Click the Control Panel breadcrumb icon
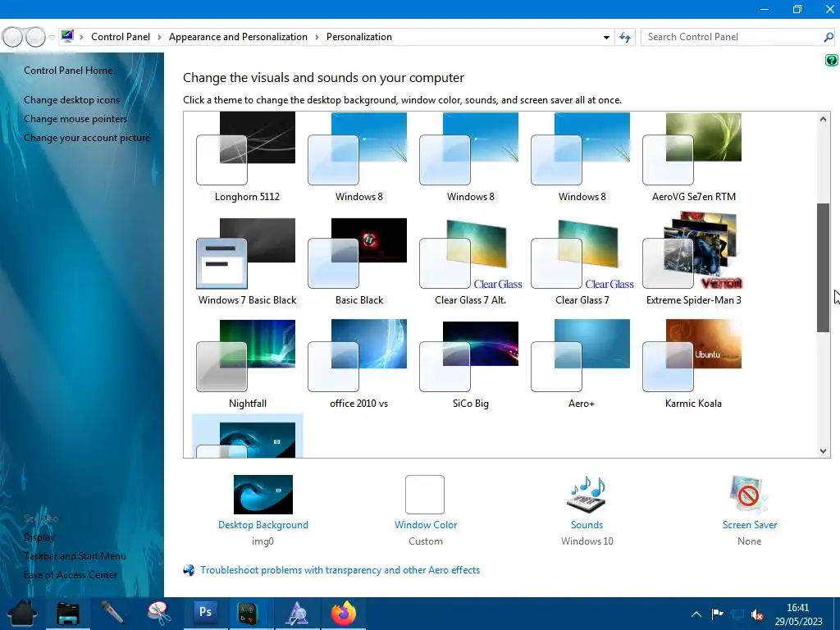Screen dimensions: 840x630 [x=67, y=36]
